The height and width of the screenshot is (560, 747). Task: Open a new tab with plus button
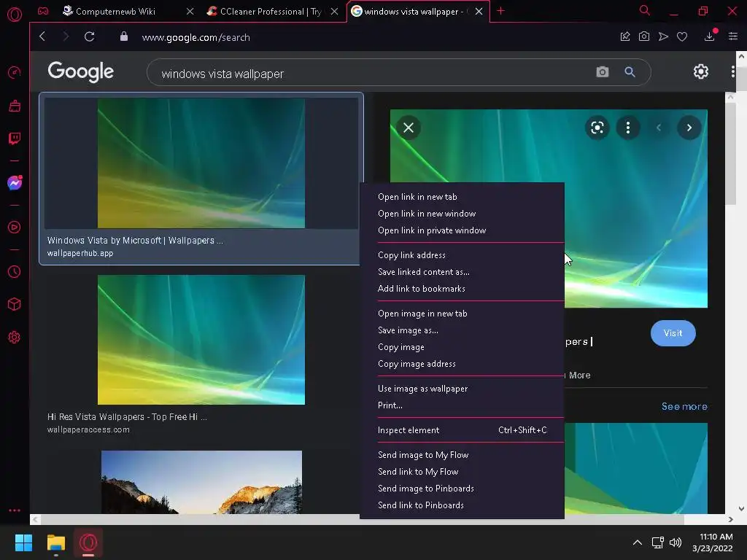[500, 11]
